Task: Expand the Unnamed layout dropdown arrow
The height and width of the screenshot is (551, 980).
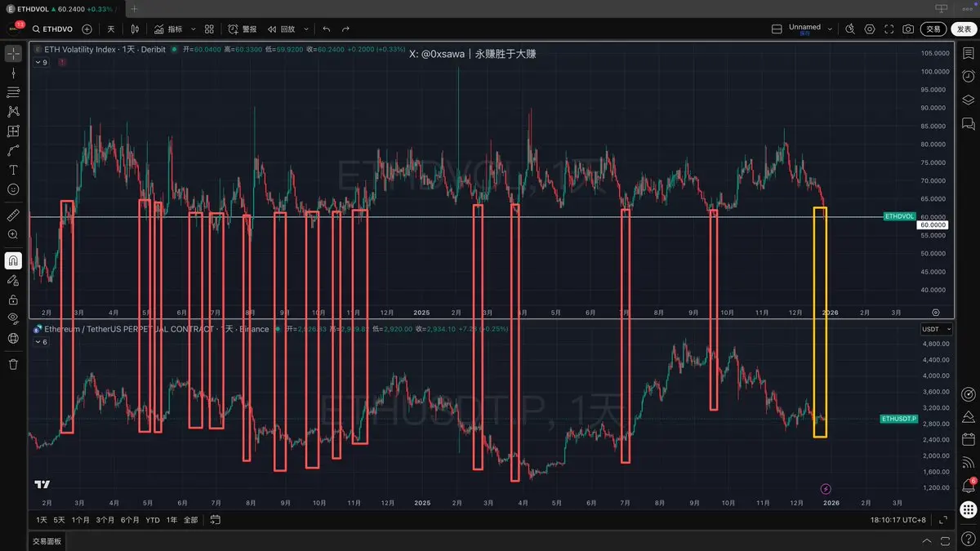Action: tap(831, 29)
